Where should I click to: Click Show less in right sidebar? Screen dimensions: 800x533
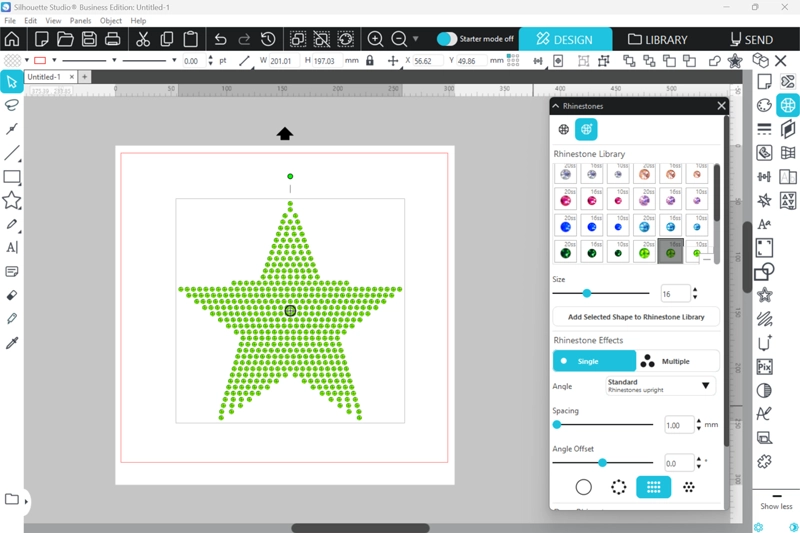tap(776, 506)
